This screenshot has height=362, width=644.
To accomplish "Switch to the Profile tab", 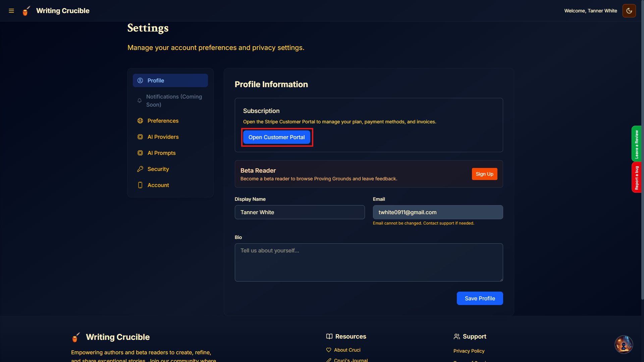I will (x=170, y=80).
